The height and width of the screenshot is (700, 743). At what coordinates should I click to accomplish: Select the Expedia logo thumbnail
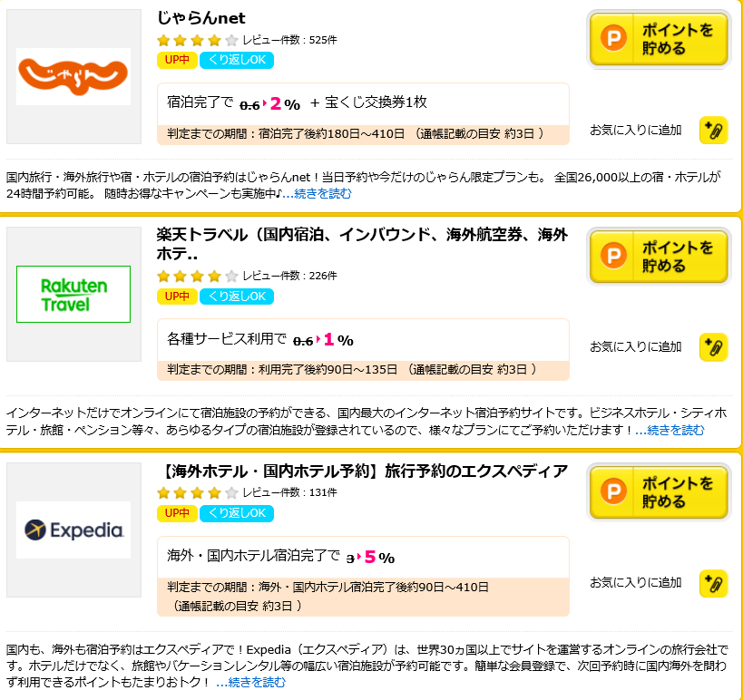(73, 530)
